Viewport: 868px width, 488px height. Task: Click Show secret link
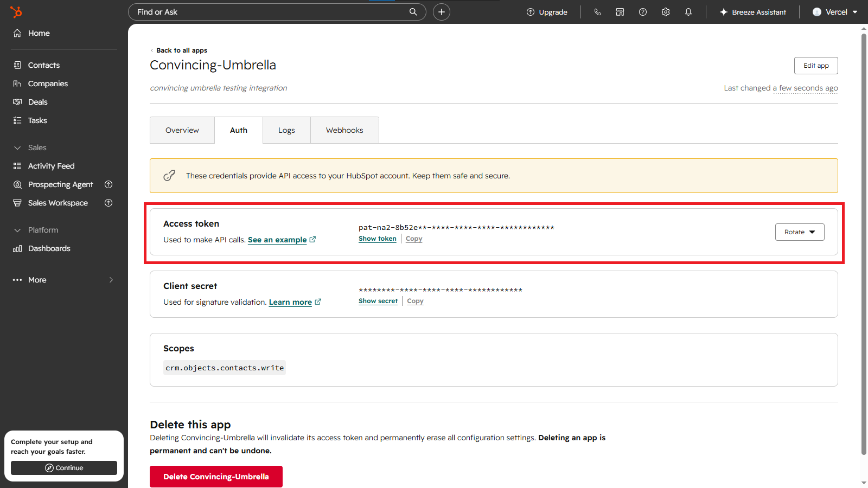tap(378, 301)
